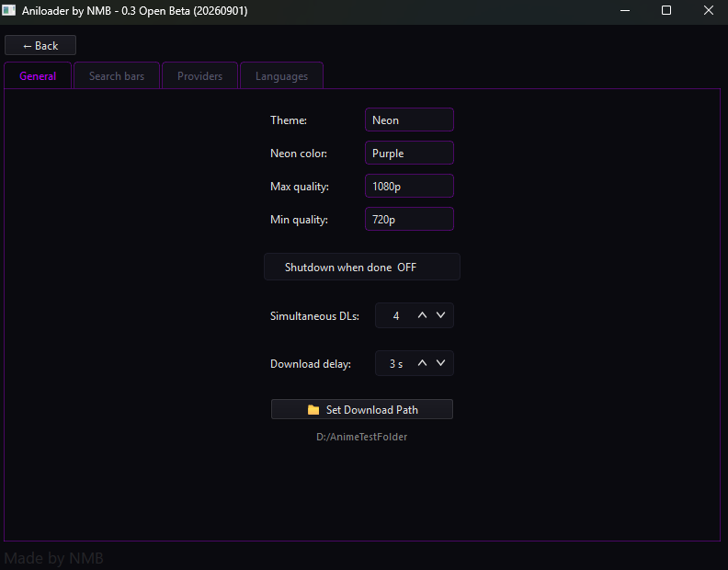Decrease Download delay with down arrow

440,363
